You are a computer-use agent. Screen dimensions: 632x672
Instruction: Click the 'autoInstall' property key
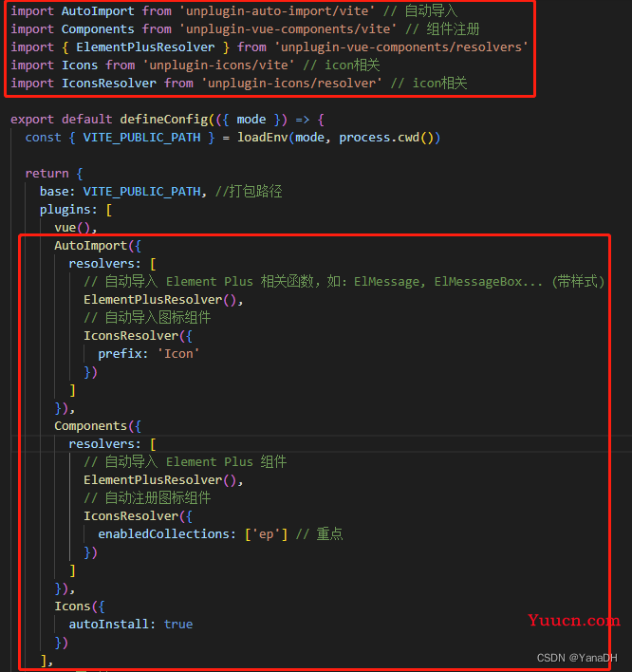pyautogui.click(x=108, y=625)
